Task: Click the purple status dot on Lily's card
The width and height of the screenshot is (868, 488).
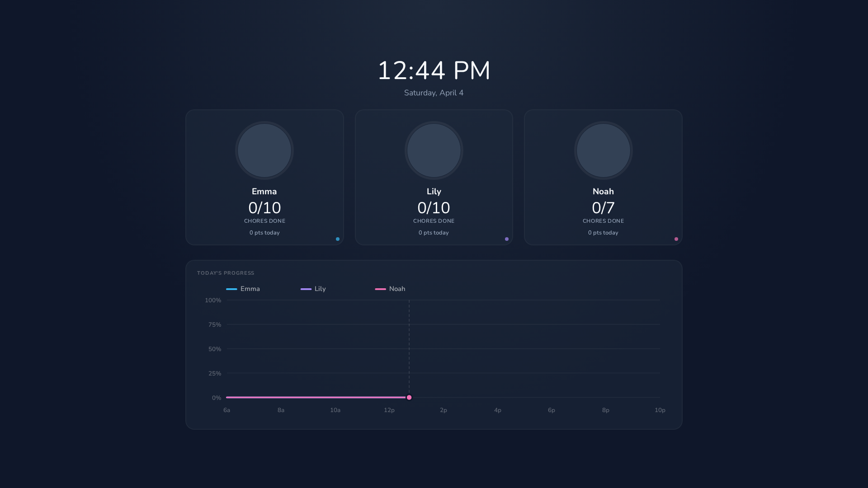Action: pos(507,239)
